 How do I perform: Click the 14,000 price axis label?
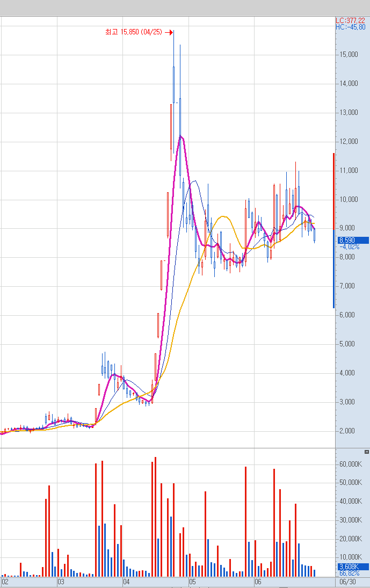coord(349,84)
